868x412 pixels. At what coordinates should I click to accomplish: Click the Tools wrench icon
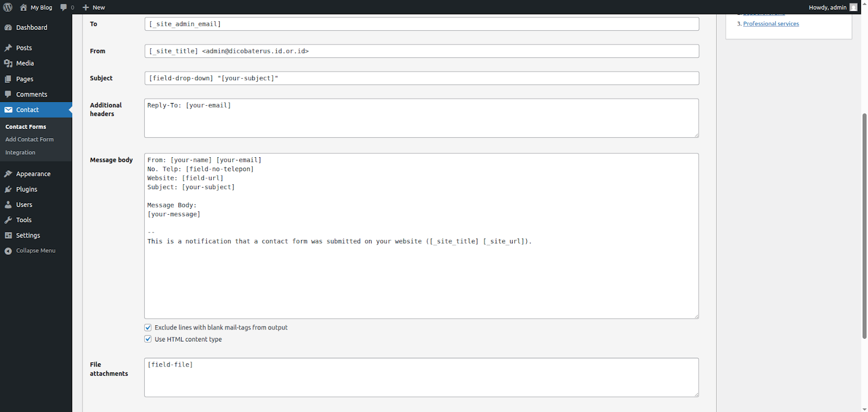coord(8,220)
